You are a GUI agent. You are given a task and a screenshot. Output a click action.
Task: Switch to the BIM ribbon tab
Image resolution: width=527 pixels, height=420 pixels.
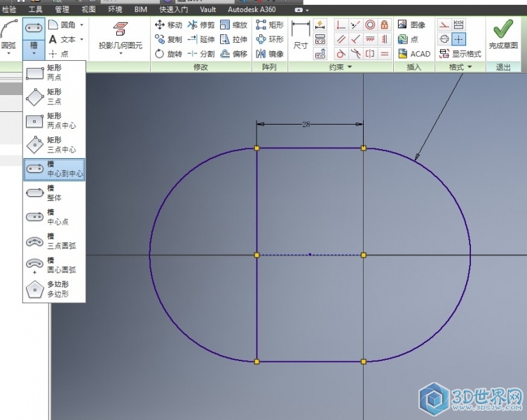(x=140, y=10)
